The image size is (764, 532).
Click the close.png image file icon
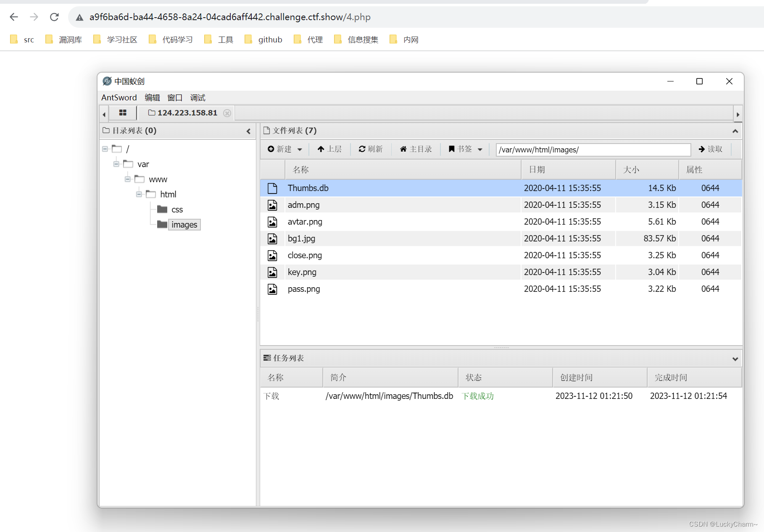point(272,255)
